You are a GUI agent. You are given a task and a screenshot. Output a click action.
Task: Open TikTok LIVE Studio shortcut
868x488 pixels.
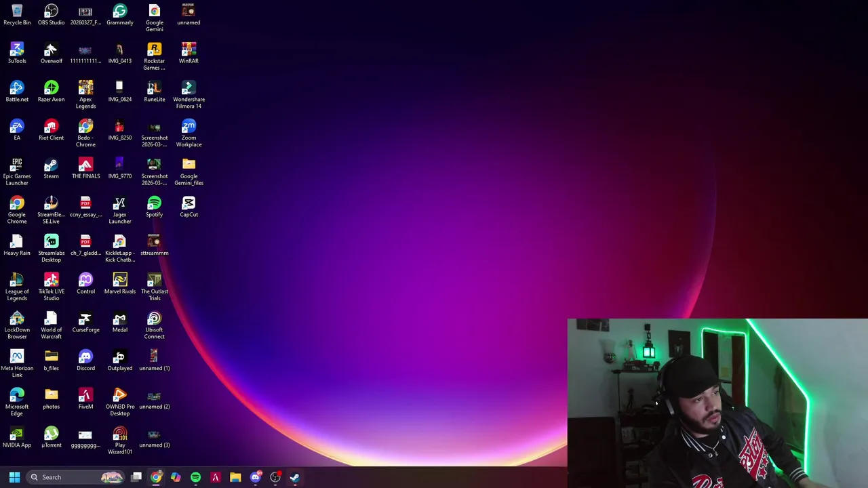(51, 287)
